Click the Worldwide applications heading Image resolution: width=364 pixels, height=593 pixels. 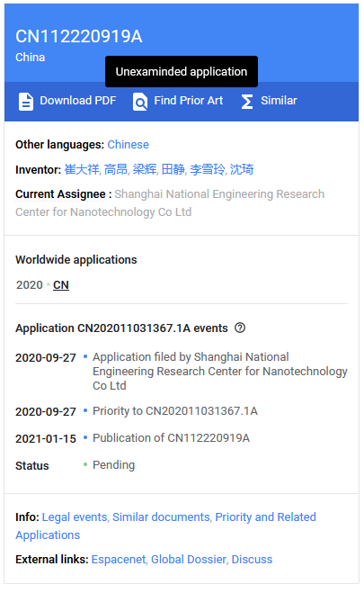(76, 260)
